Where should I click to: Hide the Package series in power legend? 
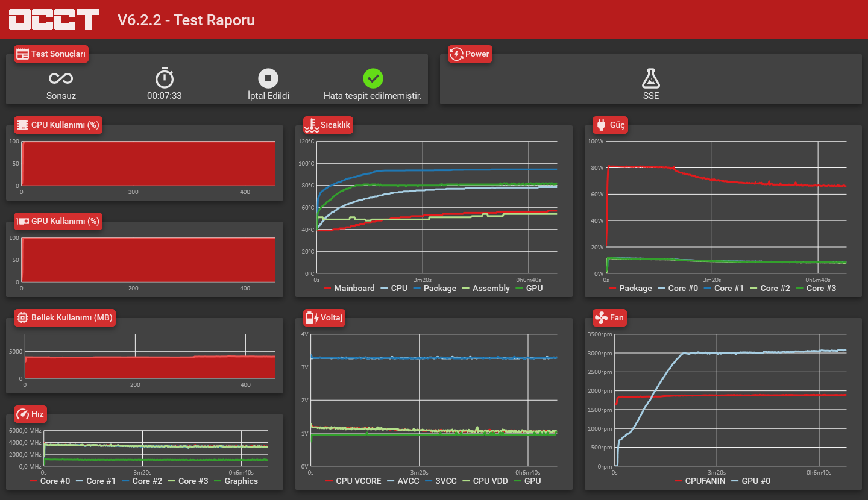coord(631,288)
